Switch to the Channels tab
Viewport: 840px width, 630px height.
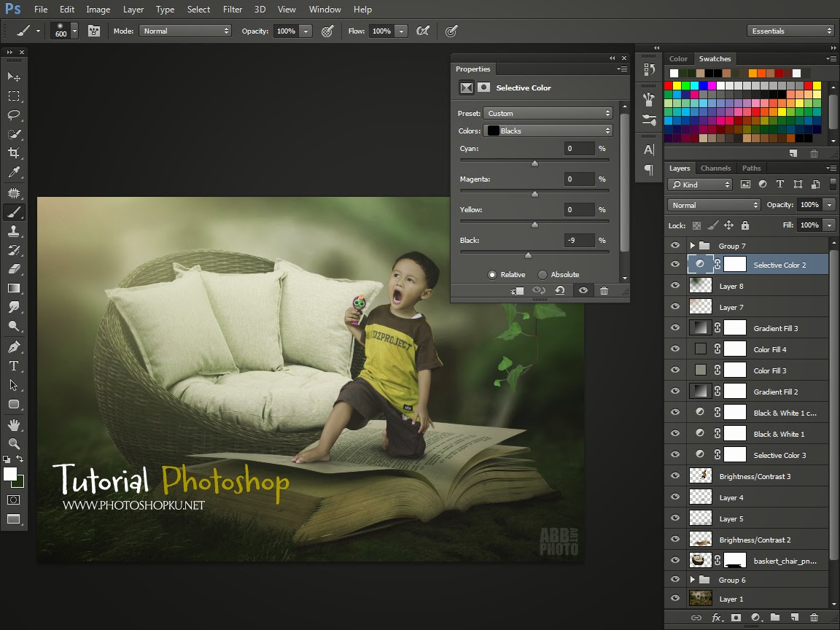[715, 168]
